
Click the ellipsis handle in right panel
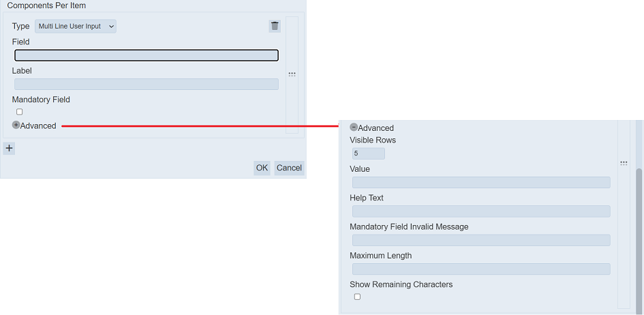pos(624,164)
